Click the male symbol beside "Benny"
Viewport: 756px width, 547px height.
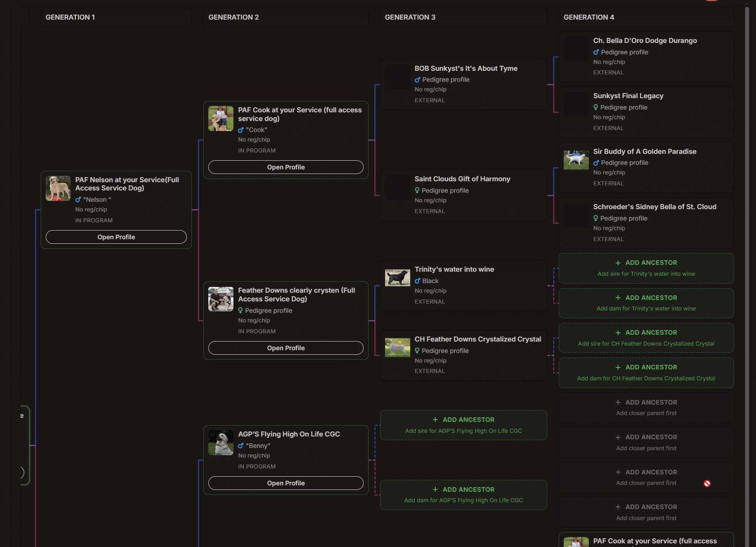(x=241, y=446)
